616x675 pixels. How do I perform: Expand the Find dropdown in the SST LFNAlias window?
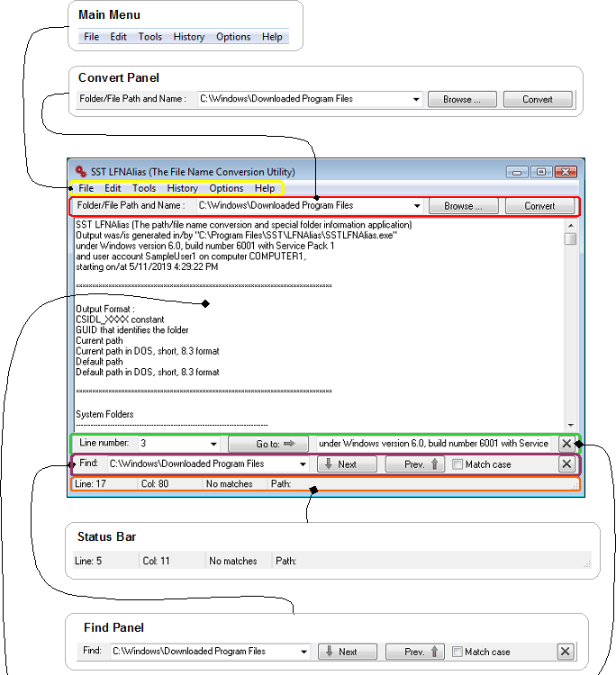coord(303,464)
